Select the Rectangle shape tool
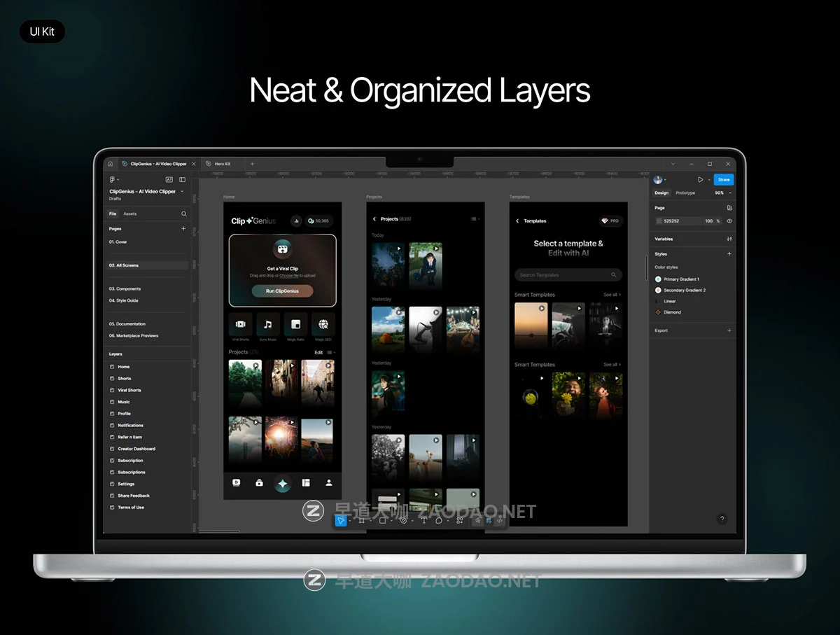The width and height of the screenshot is (840, 635). point(382,520)
